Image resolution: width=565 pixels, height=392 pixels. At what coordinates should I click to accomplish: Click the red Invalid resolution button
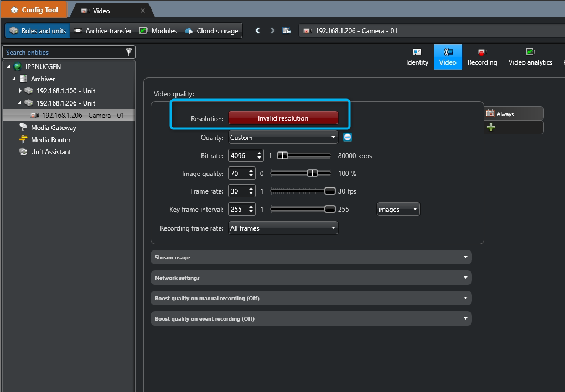pyautogui.click(x=283, y=118)
